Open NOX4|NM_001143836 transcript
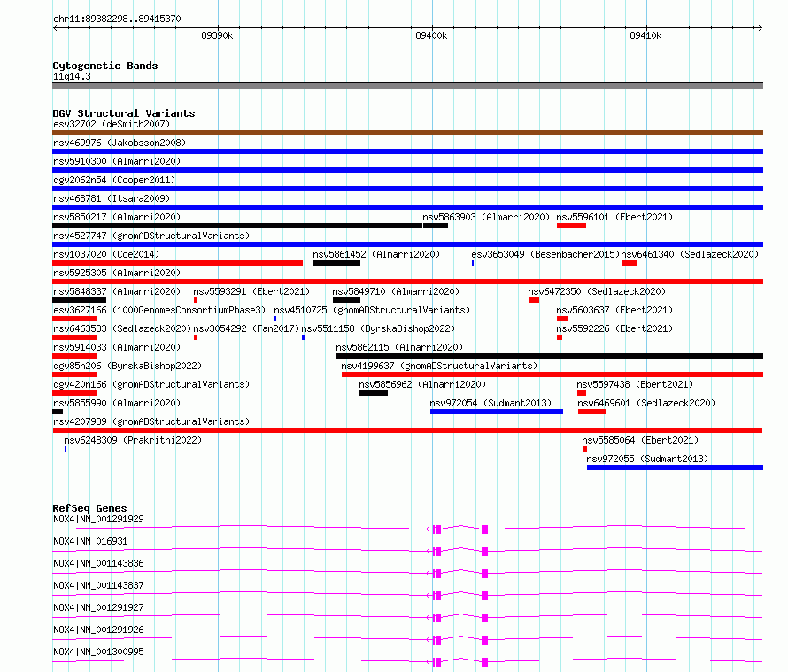Screen dimensions: 788x672 click(x=98, y=563)
